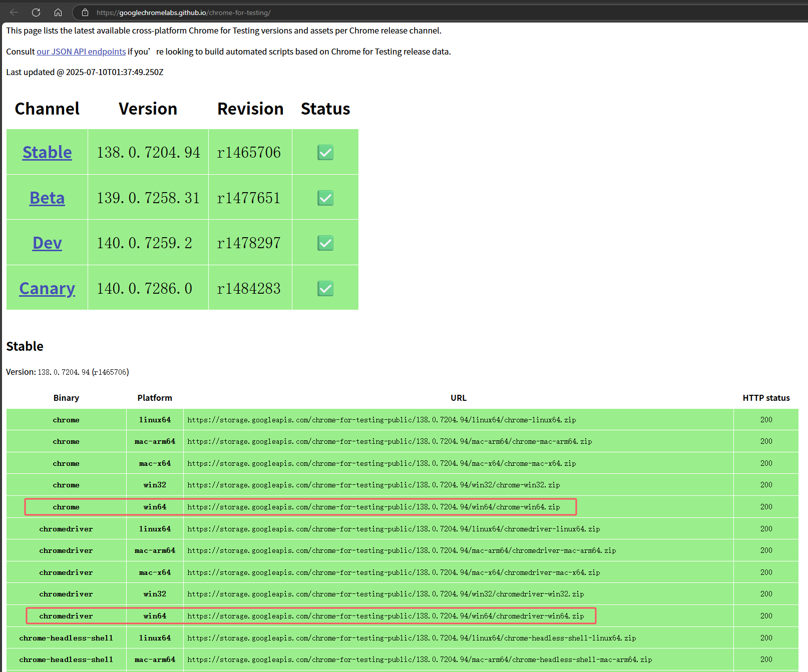Click 'mac-x64' platform cell in the chromedriver row
Viewport: 808px width, 672px height.
[155, 572]
